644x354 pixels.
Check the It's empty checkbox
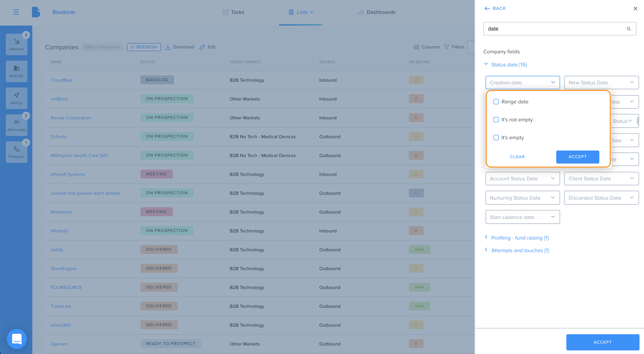click(x=496, y=138)
